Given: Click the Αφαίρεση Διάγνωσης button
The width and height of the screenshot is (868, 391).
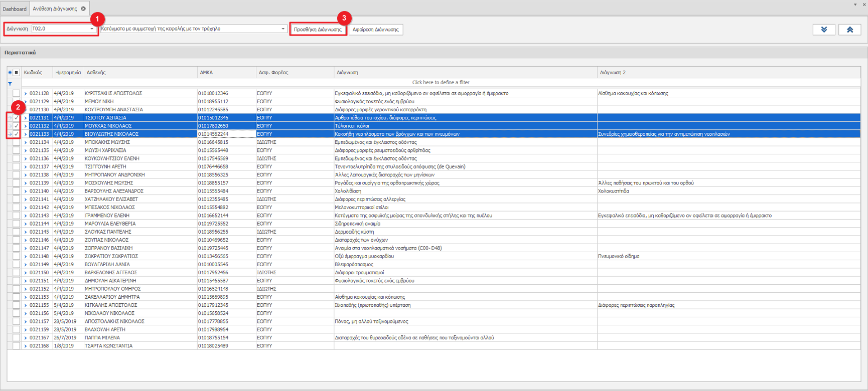Looking at the screenshot, I should pos(375,30).
